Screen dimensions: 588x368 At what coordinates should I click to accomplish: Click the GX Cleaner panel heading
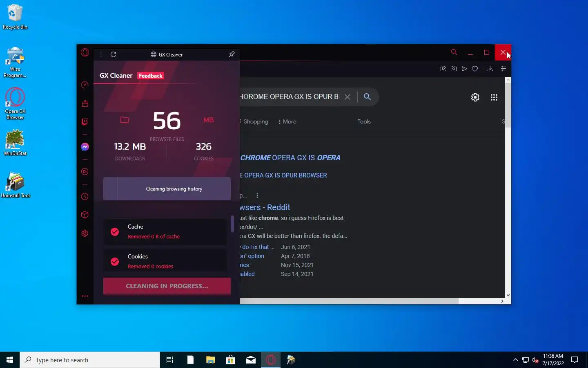116,76
